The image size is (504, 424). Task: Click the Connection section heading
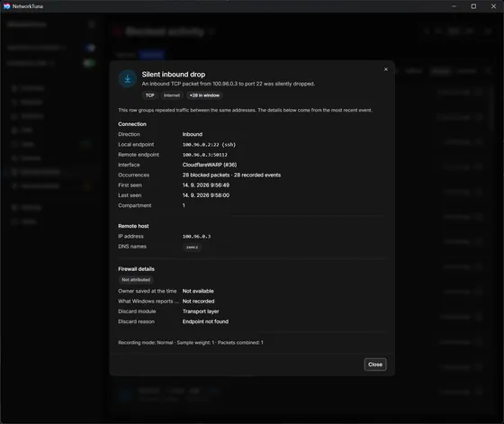(x=132, y=124)
